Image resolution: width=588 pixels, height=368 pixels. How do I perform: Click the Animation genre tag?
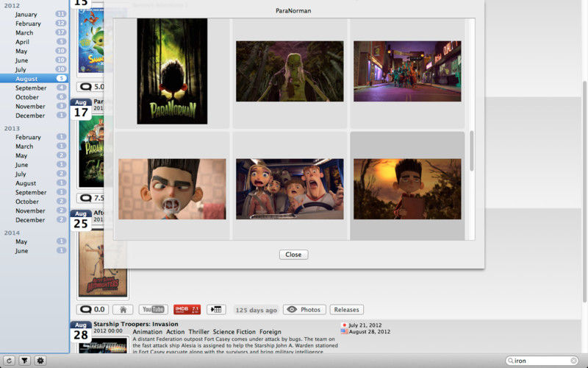point(148,332)
